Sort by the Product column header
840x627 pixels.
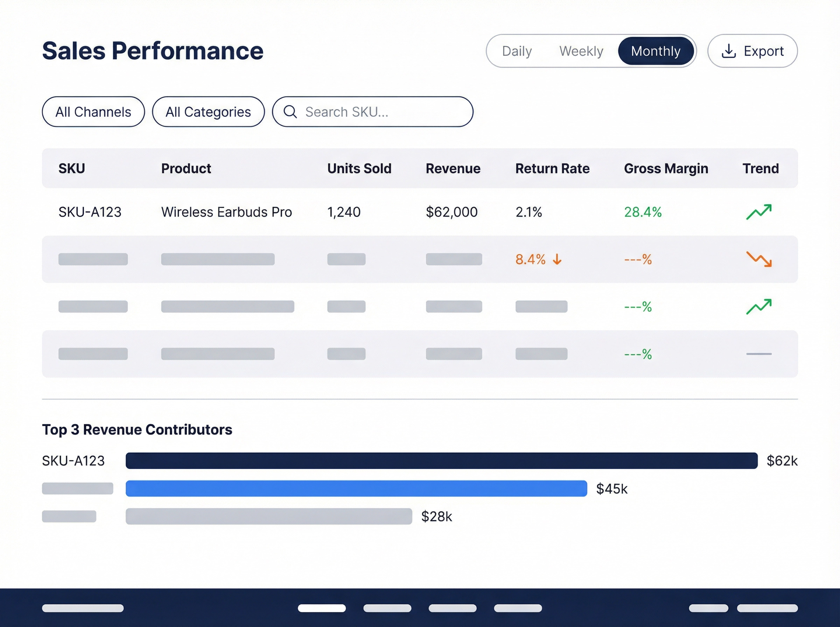(186, 168)
